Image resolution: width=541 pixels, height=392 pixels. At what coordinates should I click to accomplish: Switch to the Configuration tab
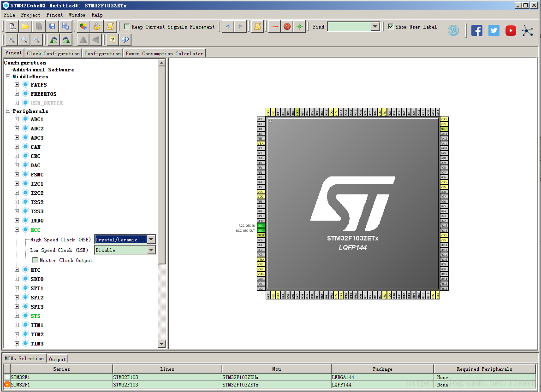[102, 53]
